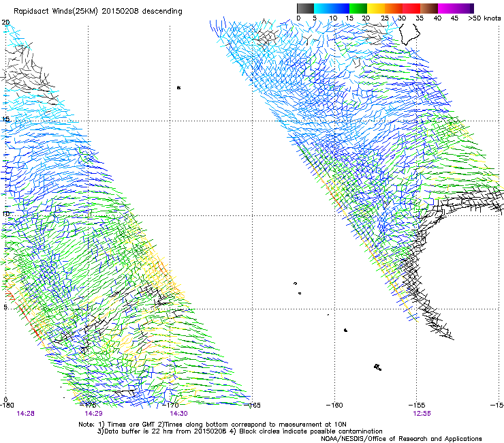Click the purple time label 14:30
This screenshot has height=443, width=504.
178,414
